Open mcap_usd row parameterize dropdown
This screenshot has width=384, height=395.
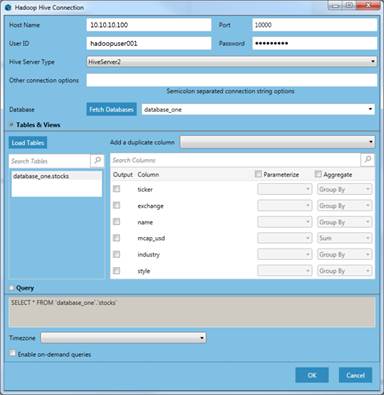[285, 238]
